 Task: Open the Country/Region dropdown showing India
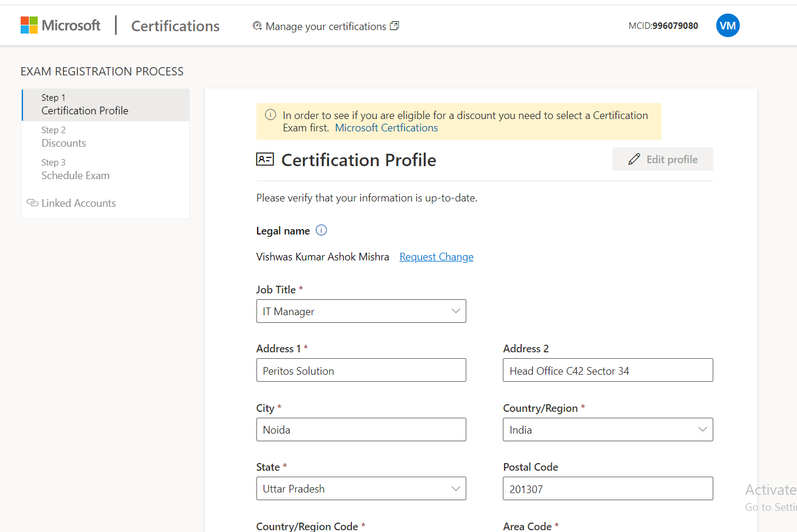pos(608,429)
